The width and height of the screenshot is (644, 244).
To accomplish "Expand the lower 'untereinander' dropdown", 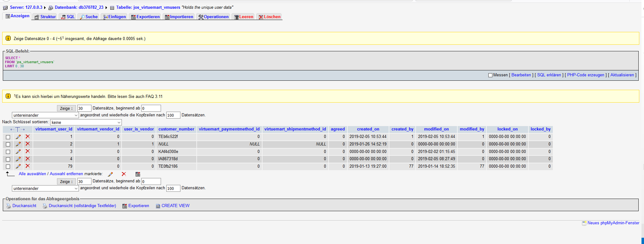I will pyautogui.click(x=45, y=189).
